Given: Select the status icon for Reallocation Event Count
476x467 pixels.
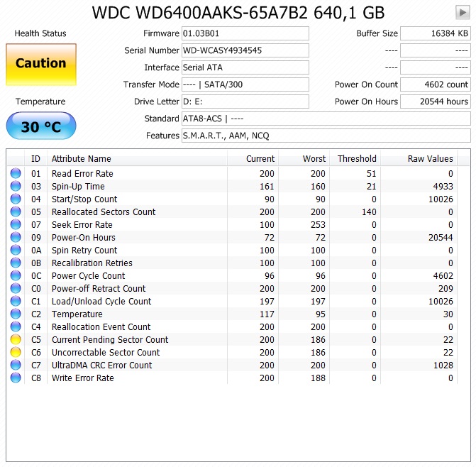Looking at the screenshot, I should 16,326.
